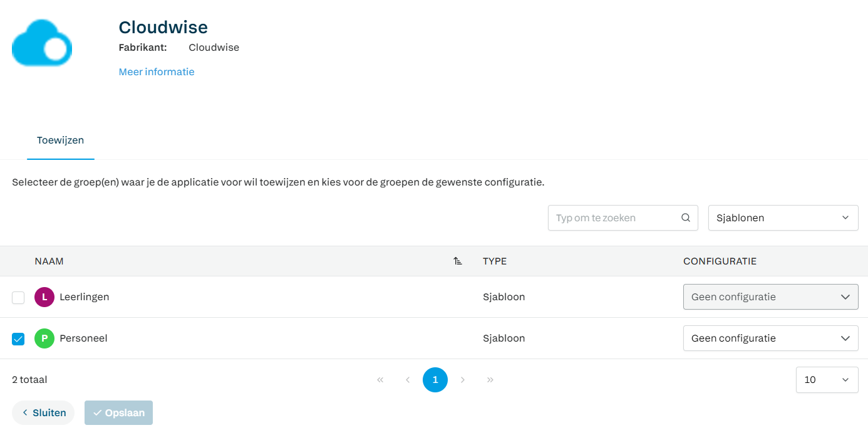Click the Opslaan button
Image resolution: width=868 pixels, height=440 pixels.
pos(118,413)
